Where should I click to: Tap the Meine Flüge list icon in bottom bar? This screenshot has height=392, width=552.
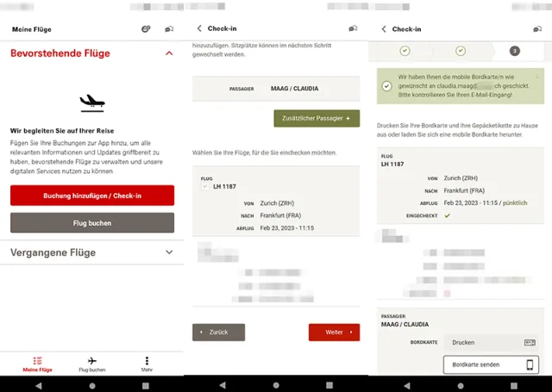tap(37, 360)
